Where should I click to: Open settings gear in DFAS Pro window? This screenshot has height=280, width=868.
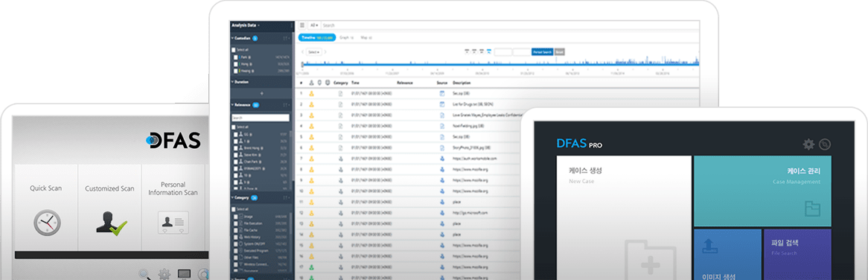(808, 144)
